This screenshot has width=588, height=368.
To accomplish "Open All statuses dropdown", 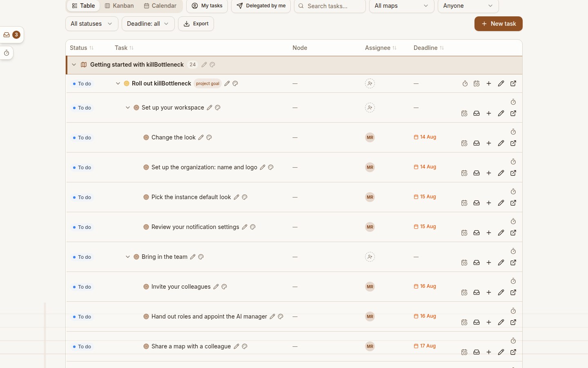I will pyautogui.click(x=92, y=24).
